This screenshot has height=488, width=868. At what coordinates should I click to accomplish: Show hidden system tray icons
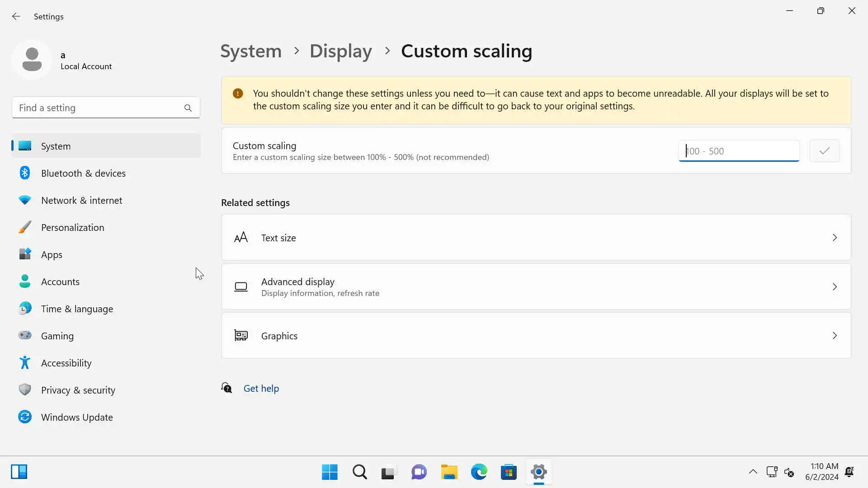753,472
